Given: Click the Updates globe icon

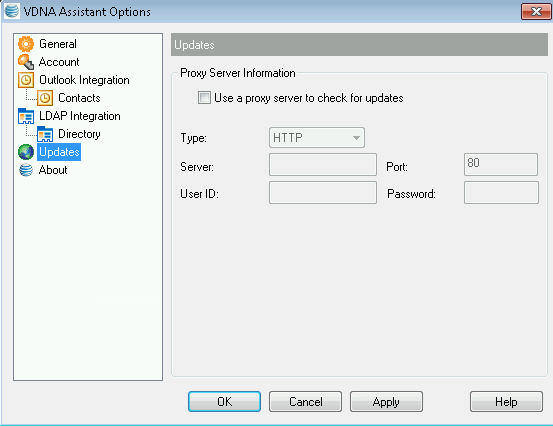Looking at the screenshot, I should [26, 152].
